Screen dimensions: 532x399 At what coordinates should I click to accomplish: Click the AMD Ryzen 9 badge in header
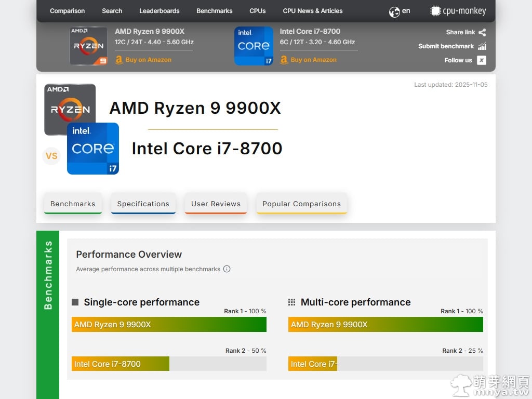88,46
